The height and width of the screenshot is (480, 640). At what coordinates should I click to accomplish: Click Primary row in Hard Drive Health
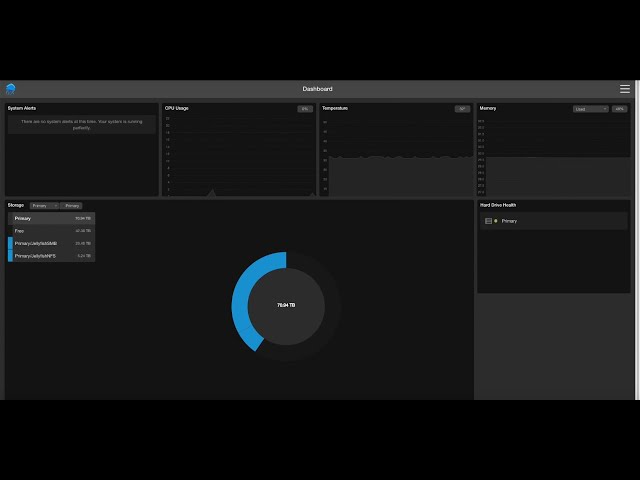[553, 221]
